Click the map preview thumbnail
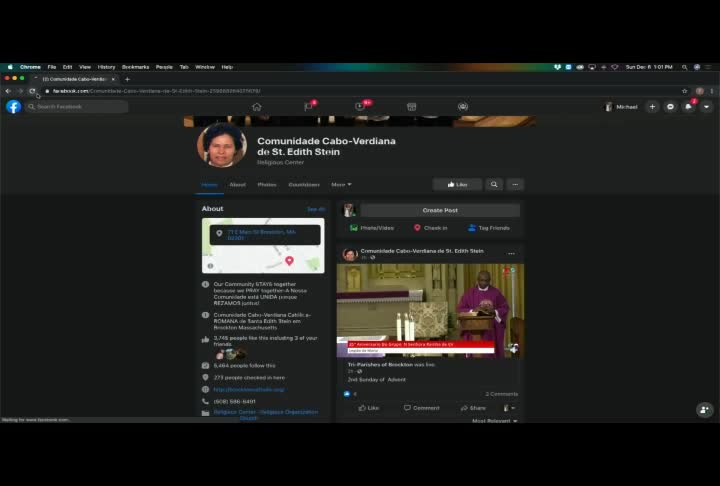This screenshot has height=486, width=720. (x=263, y=246)
